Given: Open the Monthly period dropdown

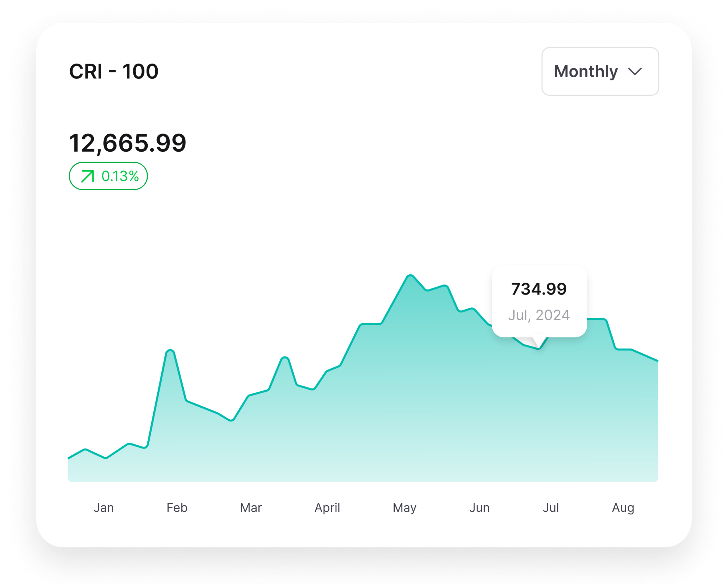Looking at the screenshot, I should click(600, 71).
